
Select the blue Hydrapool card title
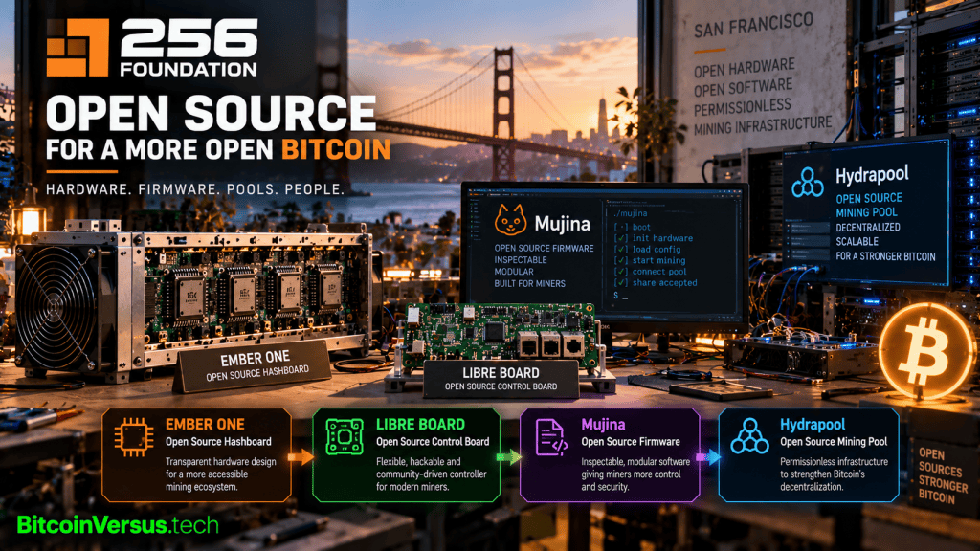[x=812, y=426]
